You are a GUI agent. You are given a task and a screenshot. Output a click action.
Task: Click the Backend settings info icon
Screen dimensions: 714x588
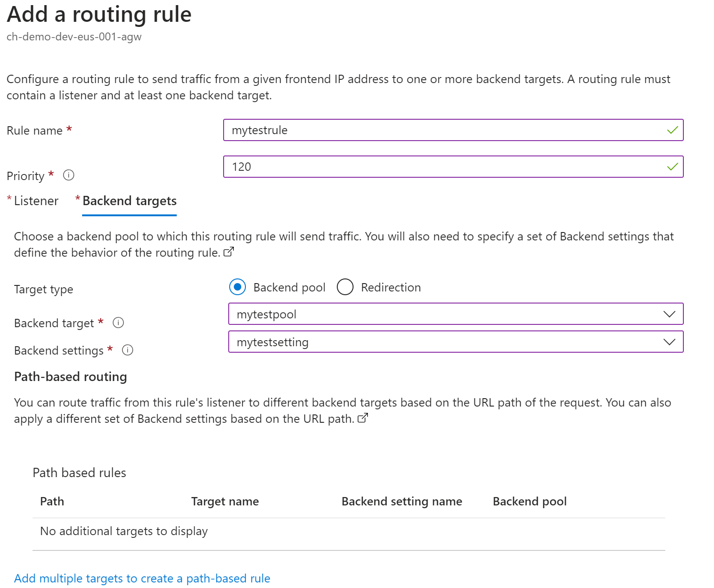(128, 350)
